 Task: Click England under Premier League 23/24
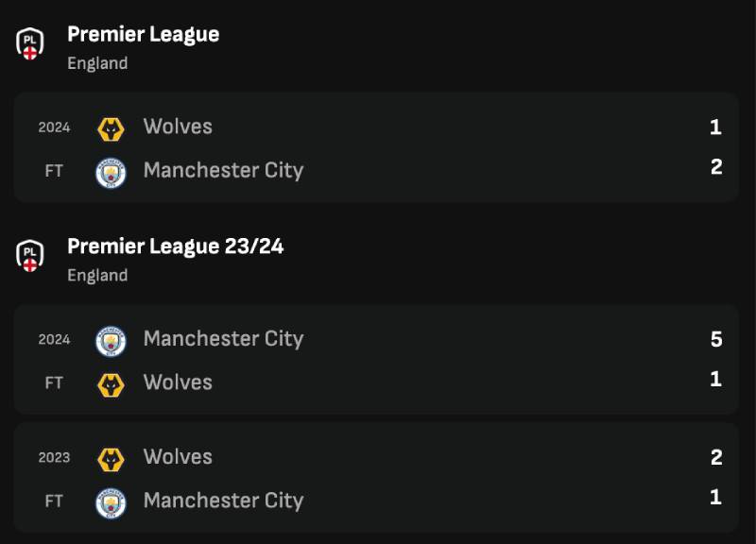[x=97, y=276]
